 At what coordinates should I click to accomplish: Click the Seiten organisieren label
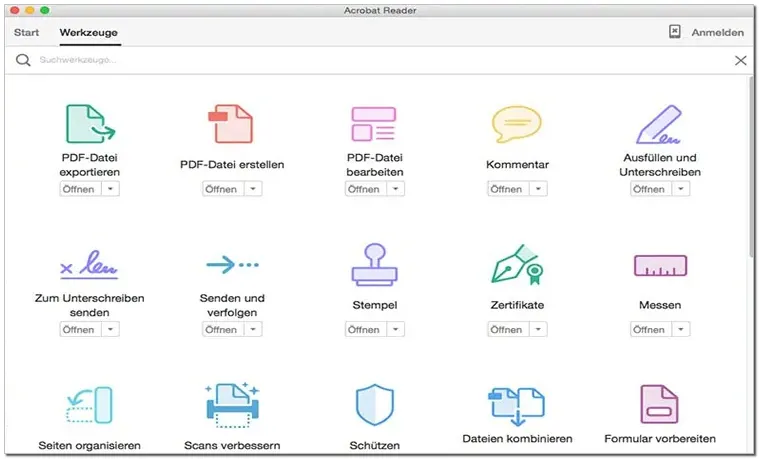pyautogui.click(x=90, y=445)
